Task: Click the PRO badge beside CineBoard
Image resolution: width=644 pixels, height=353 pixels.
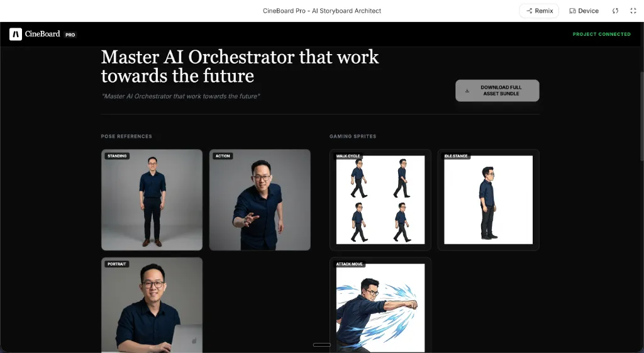Action: point(70,35)
